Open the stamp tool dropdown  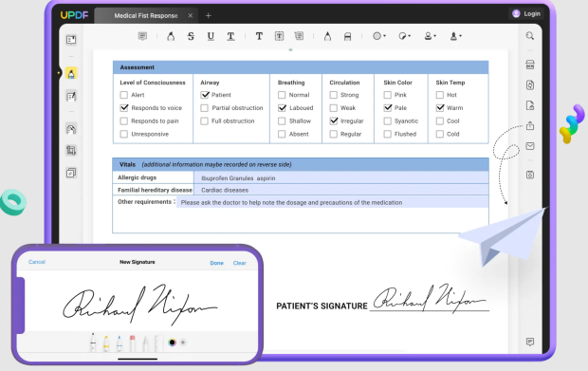coord(430,36)
